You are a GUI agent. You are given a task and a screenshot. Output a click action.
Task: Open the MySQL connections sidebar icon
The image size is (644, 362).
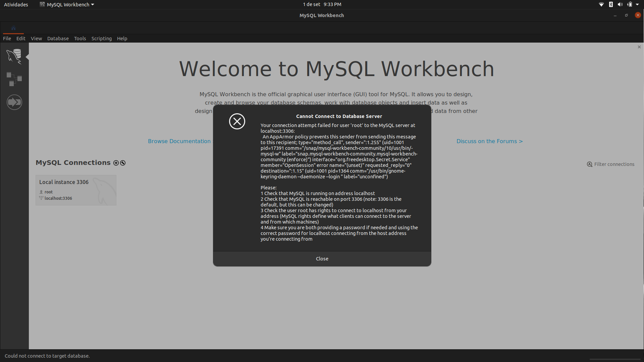14,56
